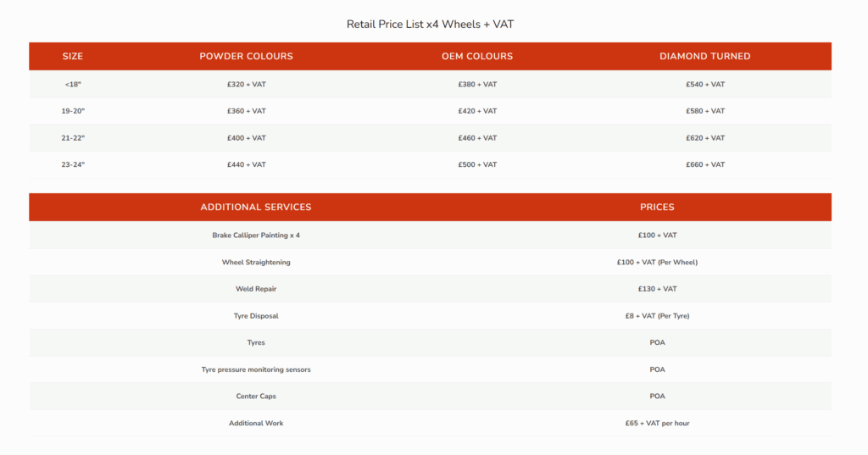Select the <18" size row label
The image size is (868, 455).
(73, 85)
